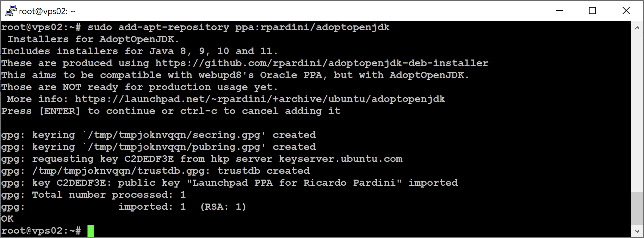The width and height of the screenshot is (644, 238).
Task: Click the add-apt-repository command line
Action: (x=195, y=27)
